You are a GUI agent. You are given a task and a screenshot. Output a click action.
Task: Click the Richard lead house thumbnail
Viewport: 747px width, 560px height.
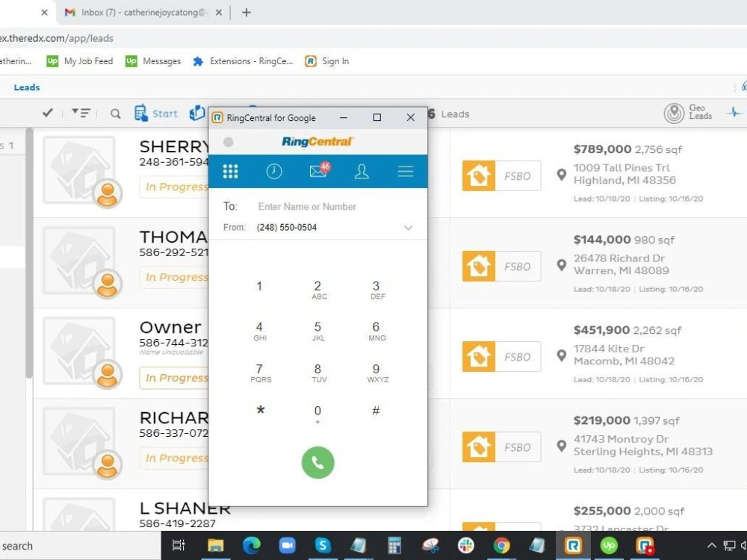(x=79, y=441)
